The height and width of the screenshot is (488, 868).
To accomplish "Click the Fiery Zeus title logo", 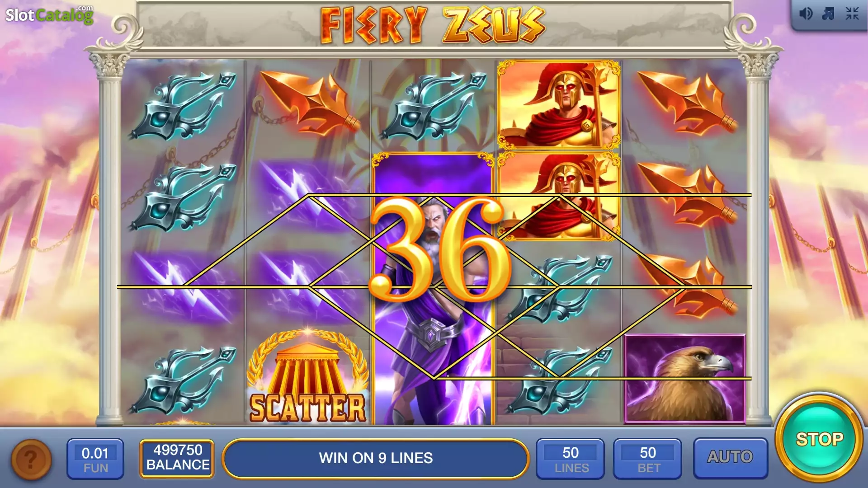I will pos(433,25).
